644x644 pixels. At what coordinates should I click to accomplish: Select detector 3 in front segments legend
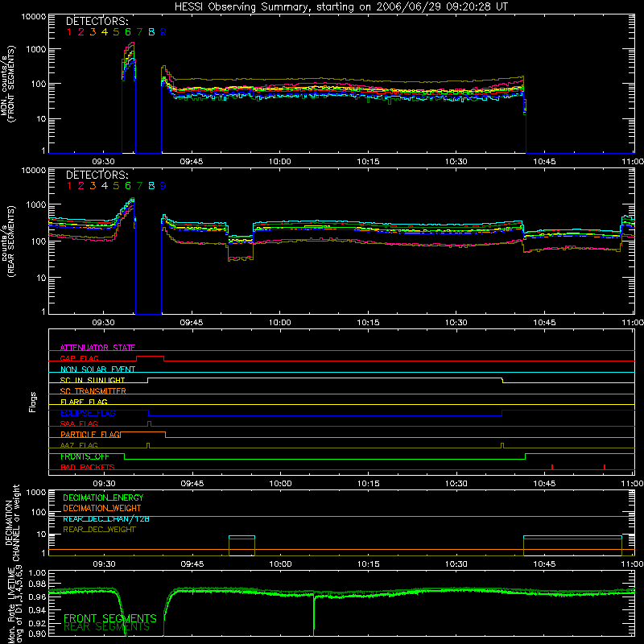coord(93,32)
